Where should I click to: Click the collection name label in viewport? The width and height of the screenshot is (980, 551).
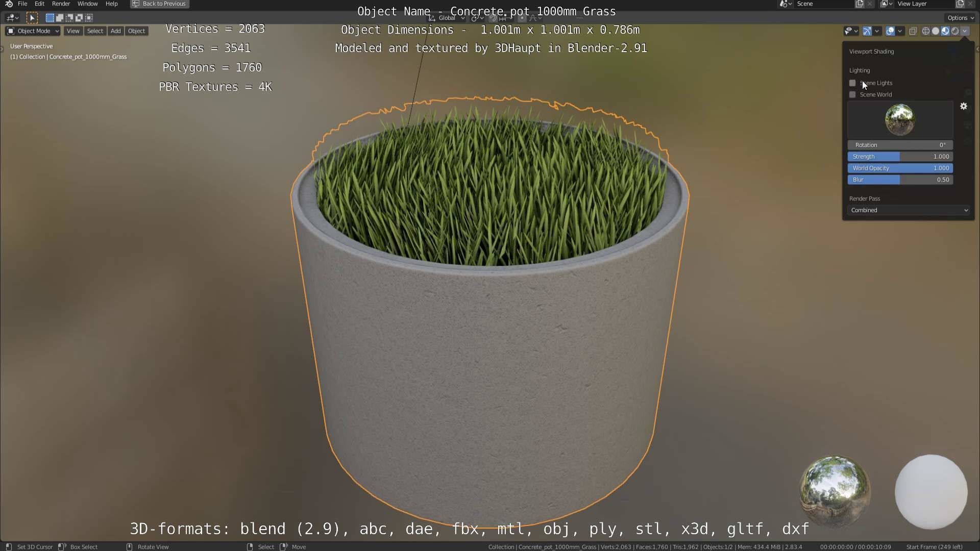tap(68, 57)
